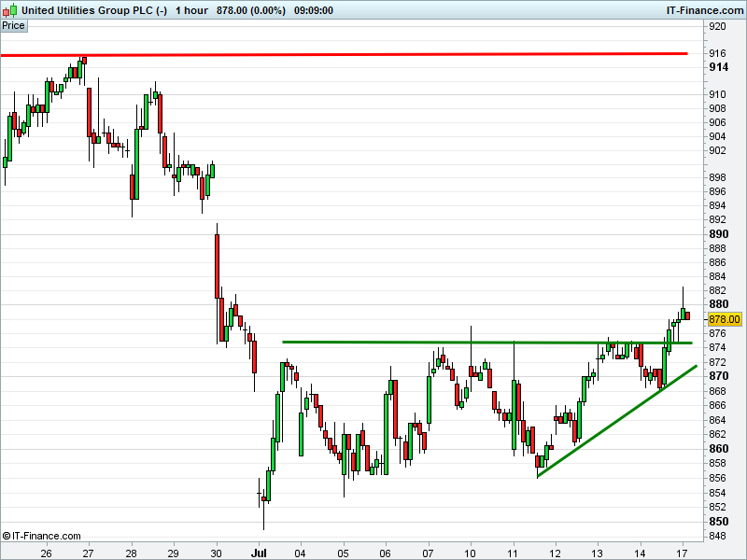The height and width of the screenshot is (560, 747).
Task: Click the United Utilities Group PLC title
Action: pos(94,10)
